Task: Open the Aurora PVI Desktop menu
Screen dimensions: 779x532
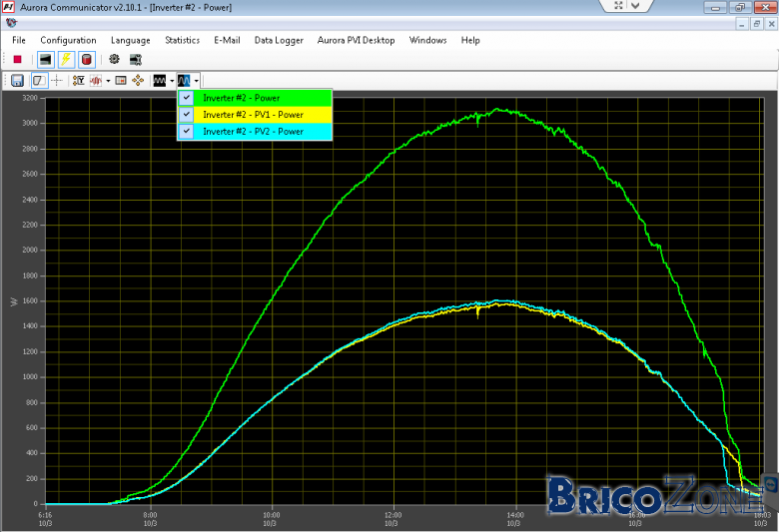Action: [357, 40]
